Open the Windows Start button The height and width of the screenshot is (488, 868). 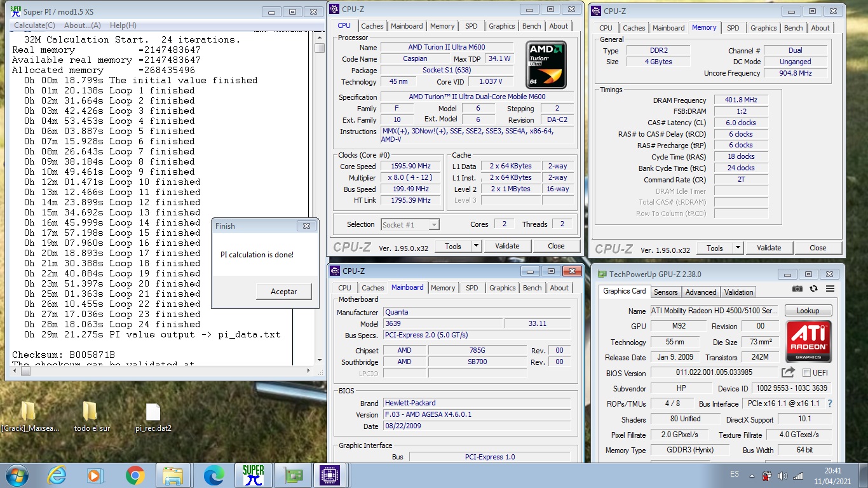[x=16, y=475]
